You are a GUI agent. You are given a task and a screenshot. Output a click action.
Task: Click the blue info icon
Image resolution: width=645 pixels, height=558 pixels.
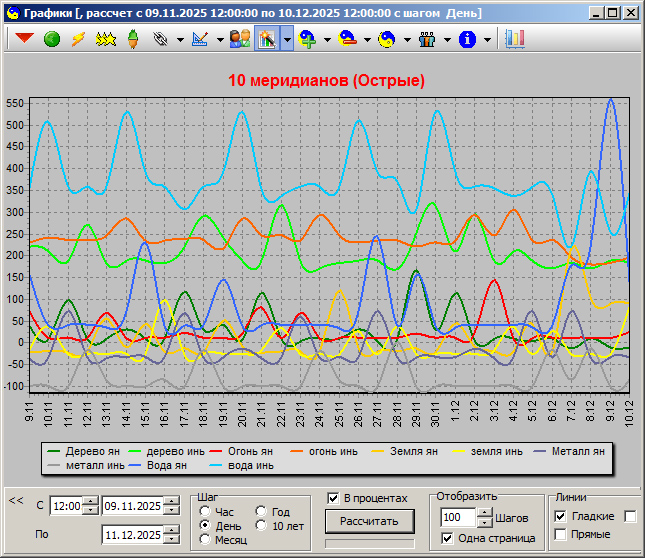click(466, 39)
